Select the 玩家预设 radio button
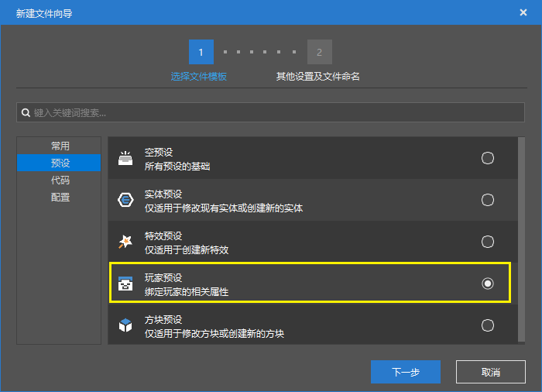 click(x=488, y=284)
